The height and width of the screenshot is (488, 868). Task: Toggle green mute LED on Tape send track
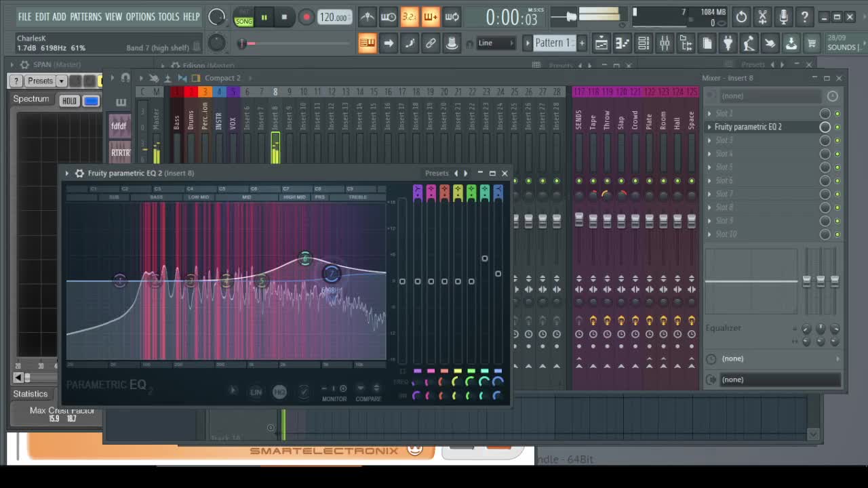593,181
